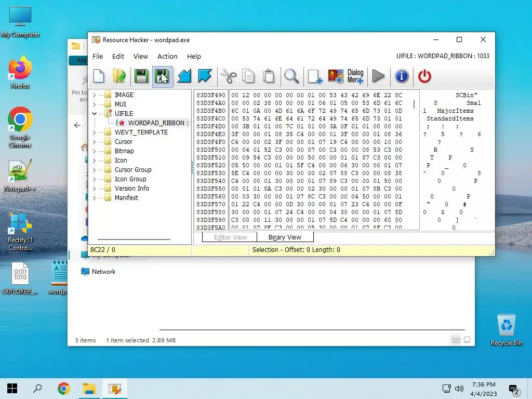The height and width of the screenshot is (399, 532).
Task: Open the blue info About icon
Action: point(402,76)
